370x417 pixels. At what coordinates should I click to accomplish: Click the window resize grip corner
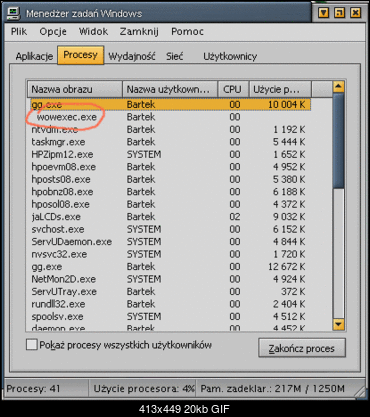click(x=359, y=392)
